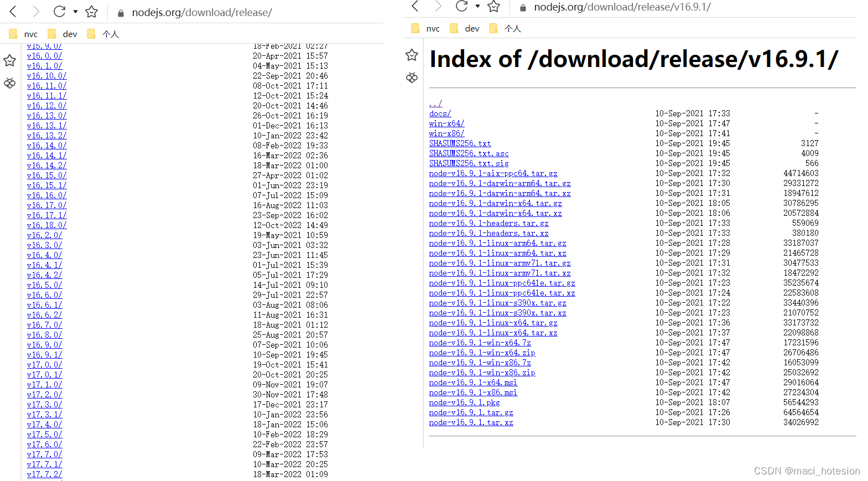The height and width of the screenshot is (481, 868).
Task: Download node-v16.9.1-win-x86.zip
Action: click(482, 373)
